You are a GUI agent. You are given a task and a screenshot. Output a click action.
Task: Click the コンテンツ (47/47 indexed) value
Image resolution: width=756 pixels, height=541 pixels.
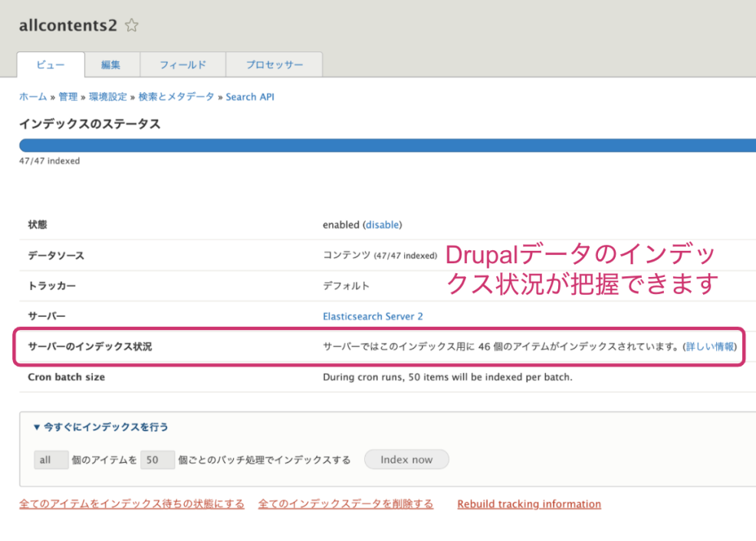tap(380, 256)
